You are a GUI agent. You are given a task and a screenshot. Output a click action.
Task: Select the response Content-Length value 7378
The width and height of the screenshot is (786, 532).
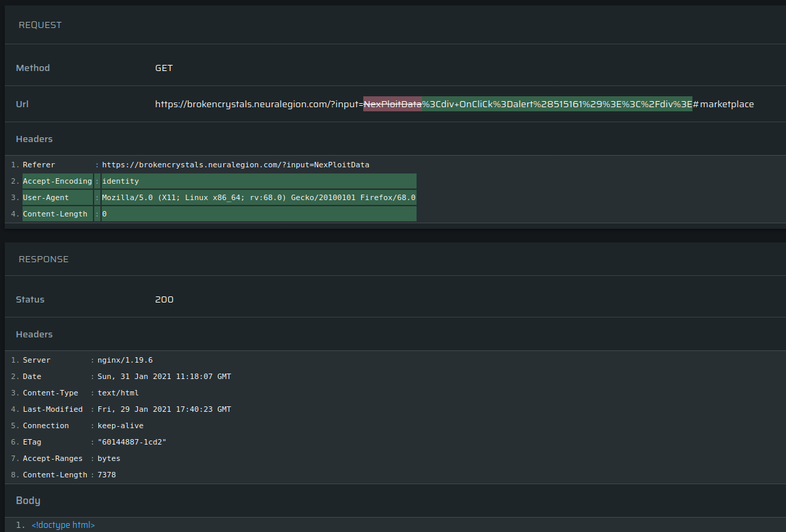[107, 475]
